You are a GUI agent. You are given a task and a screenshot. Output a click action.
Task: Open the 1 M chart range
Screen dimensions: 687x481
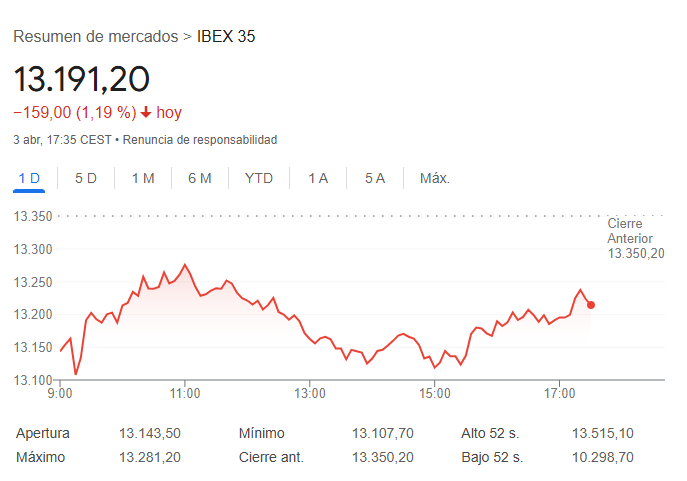143,179
